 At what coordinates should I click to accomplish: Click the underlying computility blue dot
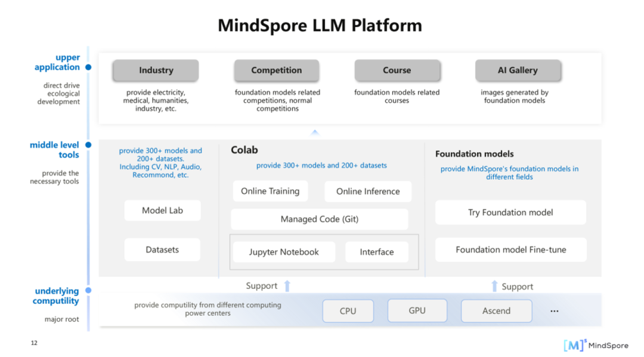(x=88, y=291)
